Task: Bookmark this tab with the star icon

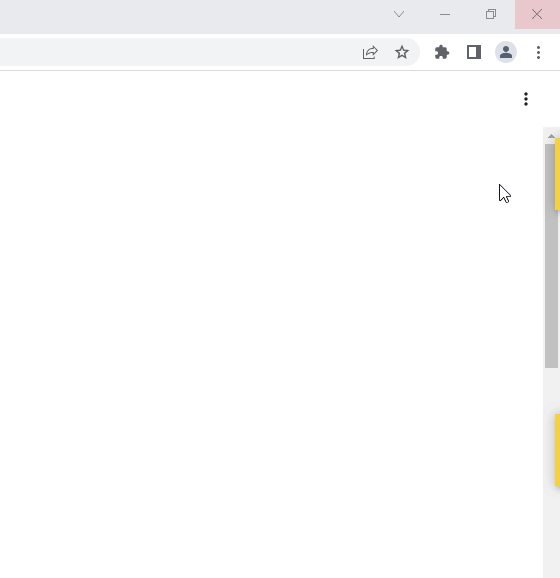Action: [401, 52]
